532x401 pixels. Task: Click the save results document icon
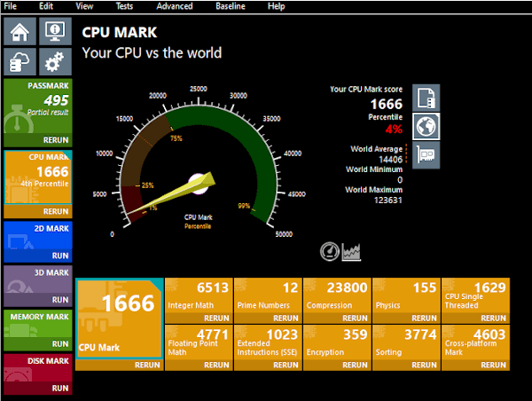click(426, 98)
